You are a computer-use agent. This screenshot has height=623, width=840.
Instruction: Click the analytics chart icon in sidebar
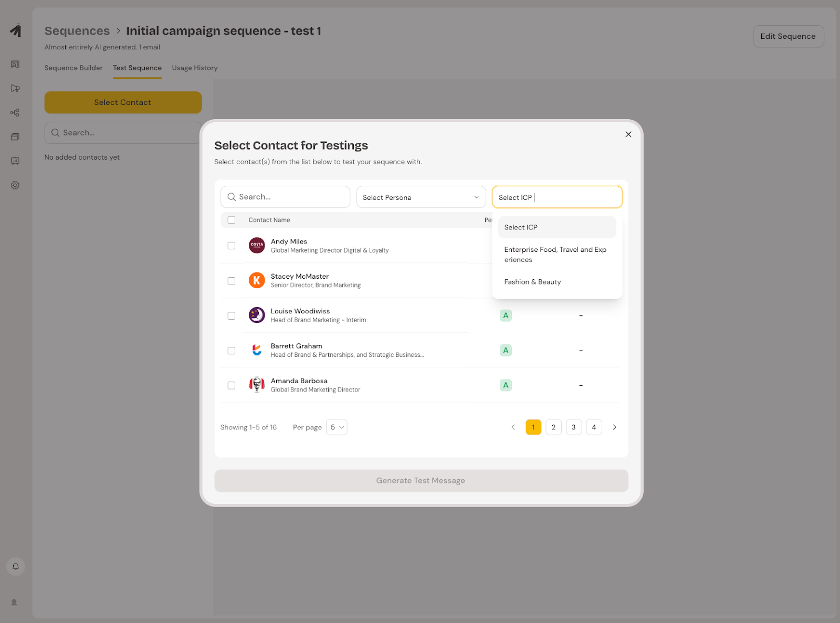(x=15, y=161)
